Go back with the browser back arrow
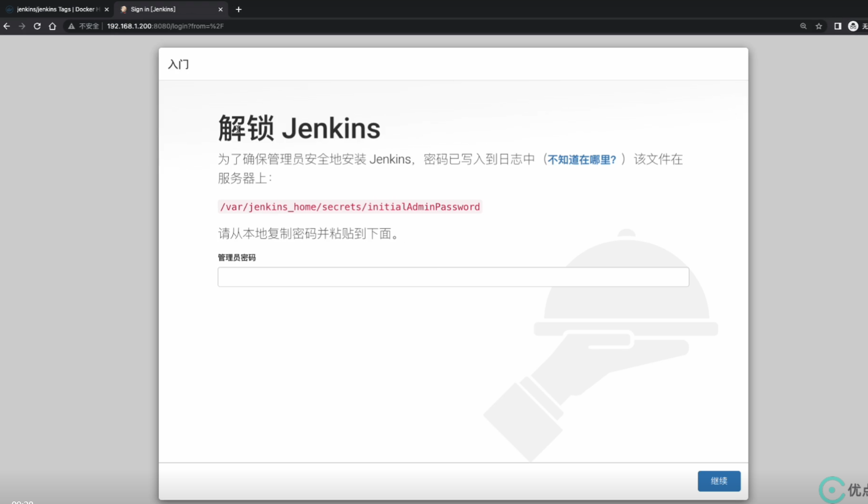Screen dimensions: 868x504 click(7, 26)
